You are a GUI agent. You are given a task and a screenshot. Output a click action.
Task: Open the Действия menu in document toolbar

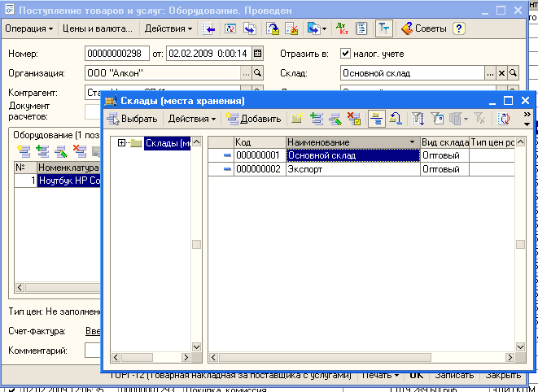[168, 28]
